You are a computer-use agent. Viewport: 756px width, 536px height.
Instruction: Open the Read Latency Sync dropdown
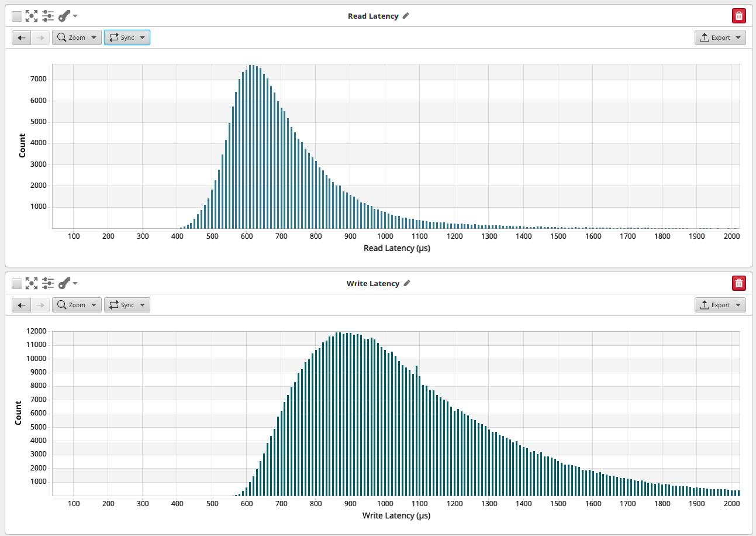click(x=127, y=37)
